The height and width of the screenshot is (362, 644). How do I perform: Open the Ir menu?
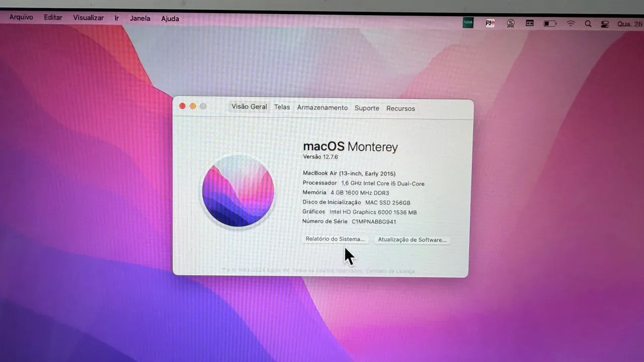point(117,18)
